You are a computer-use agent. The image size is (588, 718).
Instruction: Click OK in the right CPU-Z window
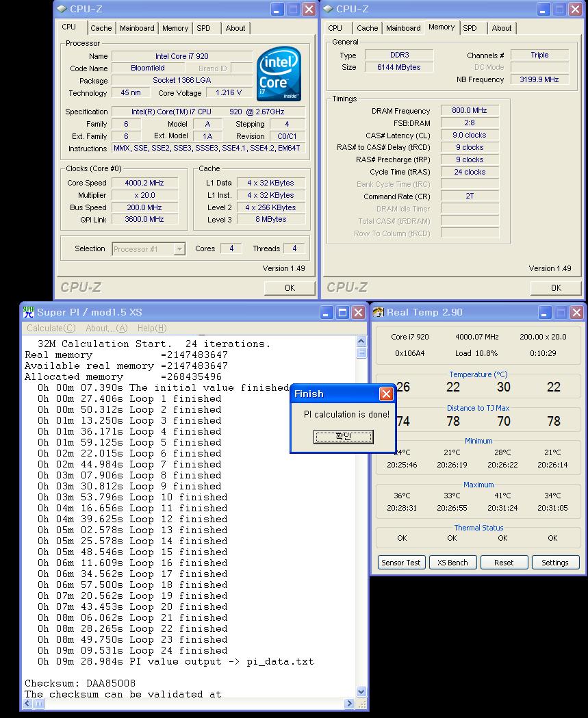tap(556, 287)
